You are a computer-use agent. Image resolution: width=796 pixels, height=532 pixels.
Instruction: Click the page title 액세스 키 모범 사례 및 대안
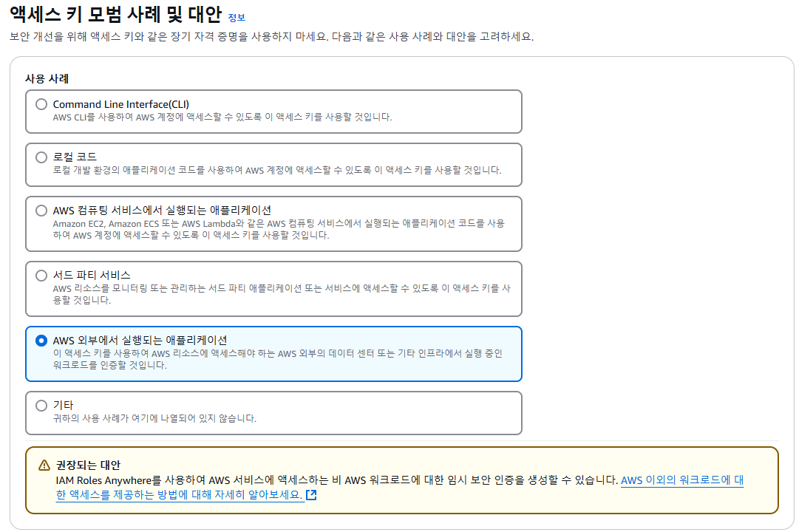(x=111, y=13)
